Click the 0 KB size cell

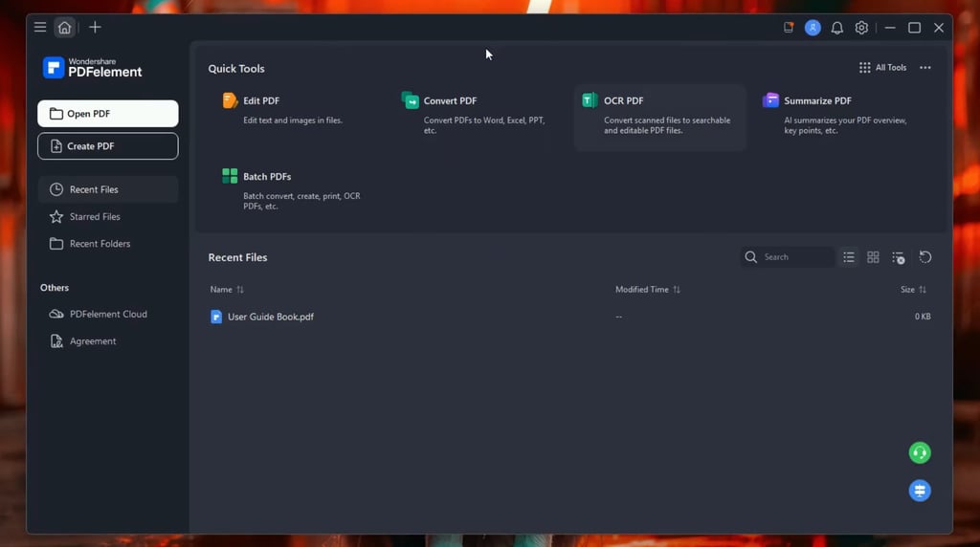923,317
